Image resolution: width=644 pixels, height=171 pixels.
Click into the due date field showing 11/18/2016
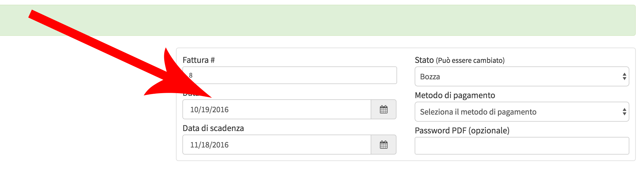point(277,145)
